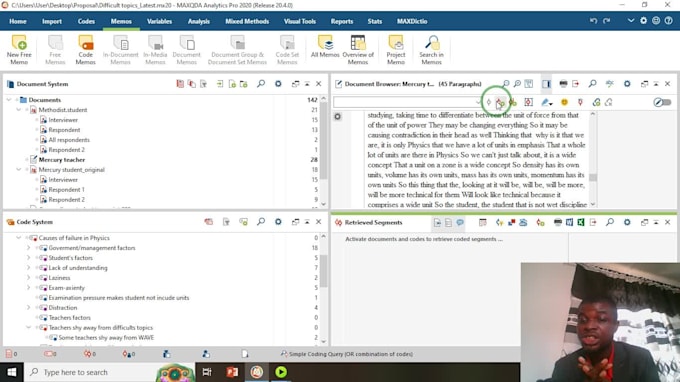Collapse Causes of failure in Physics code
680x382 pixels.
pyautogui.click(x=19, y=238)
